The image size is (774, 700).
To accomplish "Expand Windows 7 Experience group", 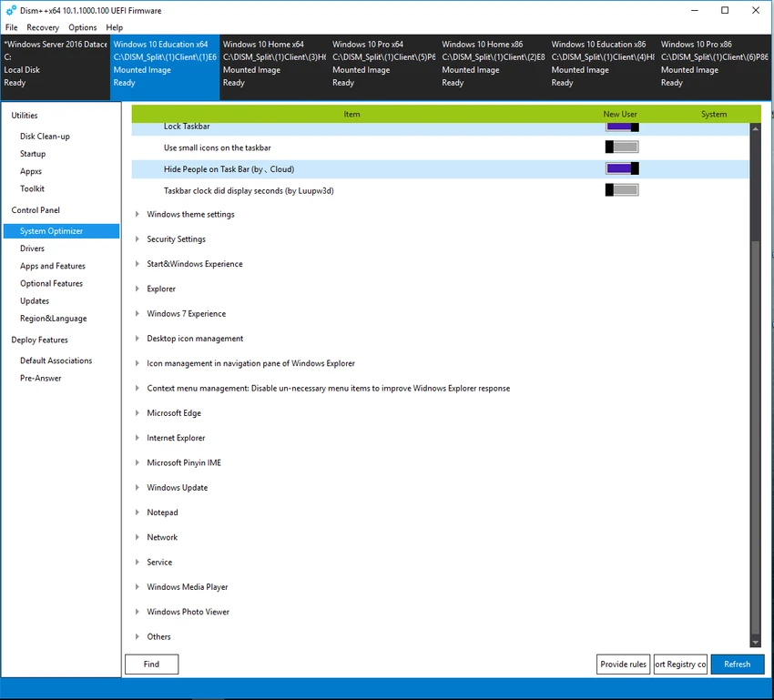I will (x=137, y=314).
